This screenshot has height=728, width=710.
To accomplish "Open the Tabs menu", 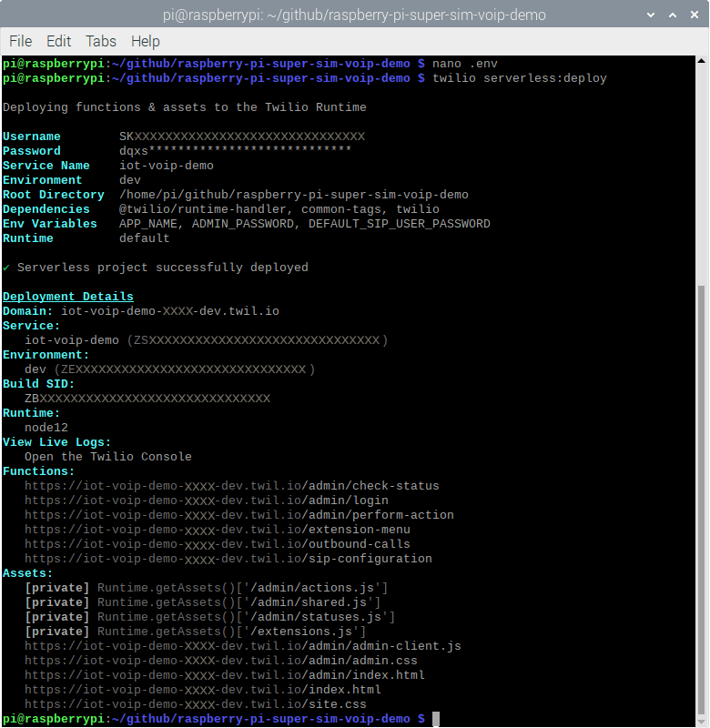I will pos(101,41).
